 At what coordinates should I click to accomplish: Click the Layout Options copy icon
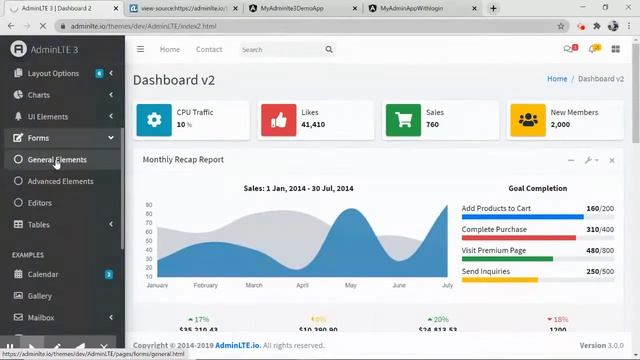(x=18, y=73)
